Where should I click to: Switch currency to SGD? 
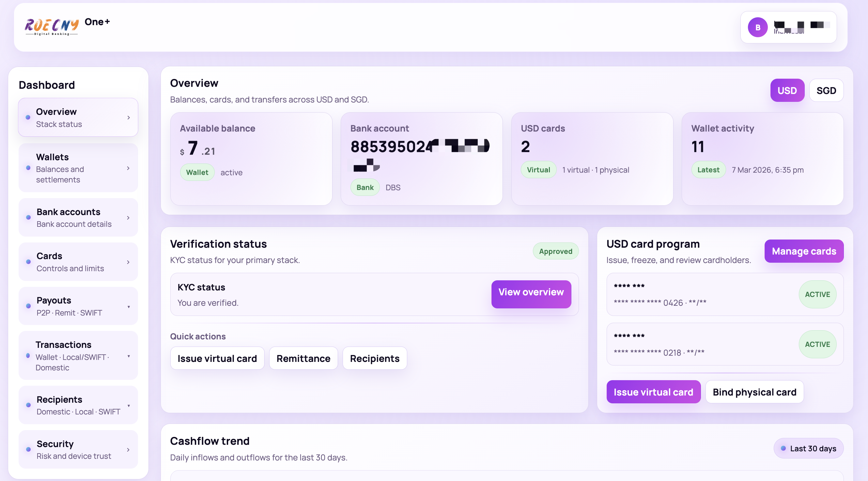coord(826,90)
